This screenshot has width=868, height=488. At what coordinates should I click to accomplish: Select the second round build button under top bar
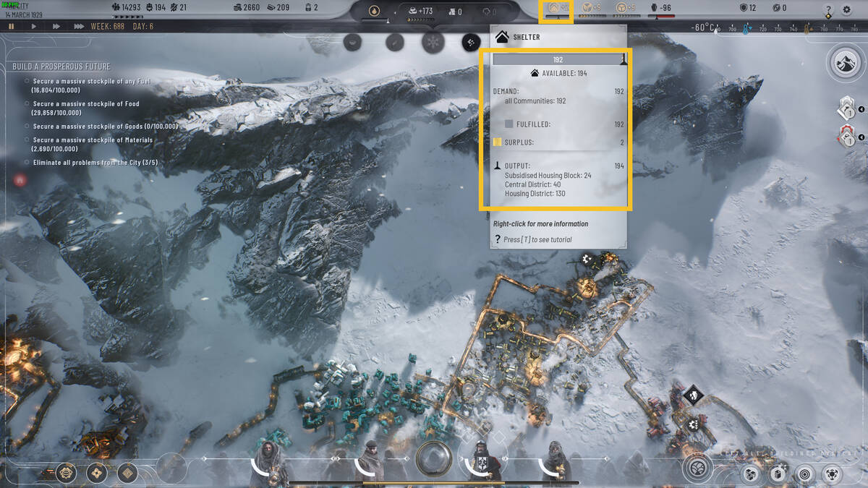393,41
